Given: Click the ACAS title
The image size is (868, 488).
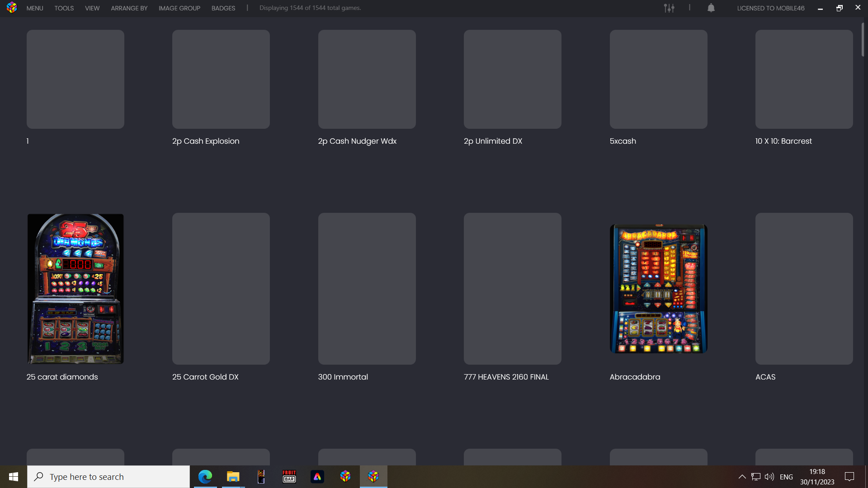Looking at the screenshot, I should 765,377.
